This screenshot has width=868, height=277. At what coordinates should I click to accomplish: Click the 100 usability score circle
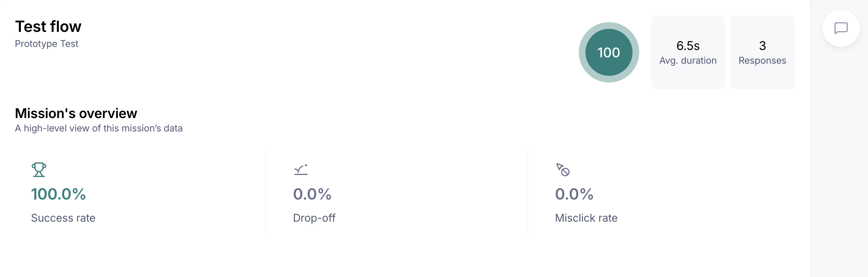609,53
